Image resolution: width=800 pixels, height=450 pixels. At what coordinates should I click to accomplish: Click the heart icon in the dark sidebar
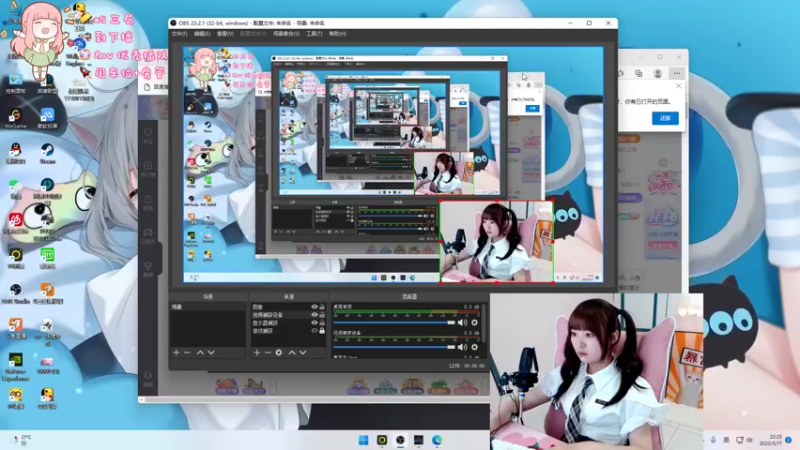[148, 133]
